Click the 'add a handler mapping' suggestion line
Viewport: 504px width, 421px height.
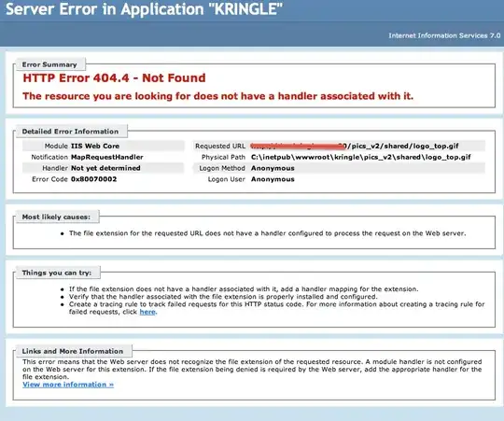tap(244, 289)
